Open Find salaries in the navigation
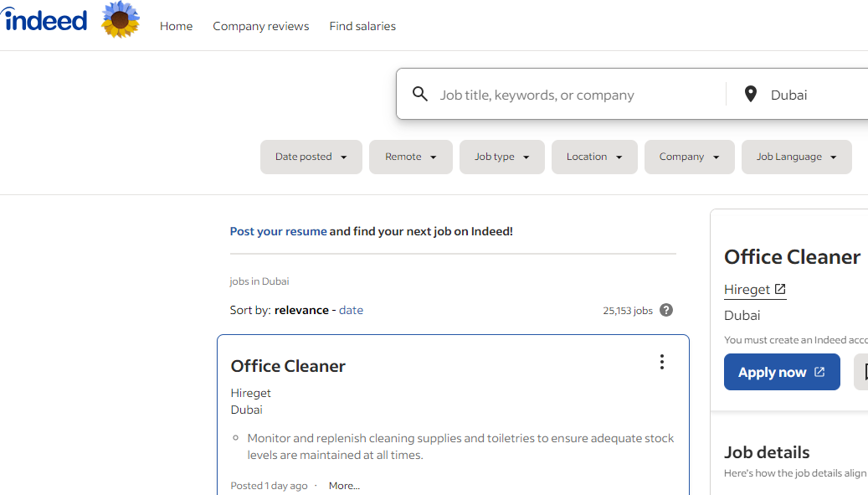Viewport: 868px width, 495px height. tap(362, 26)
